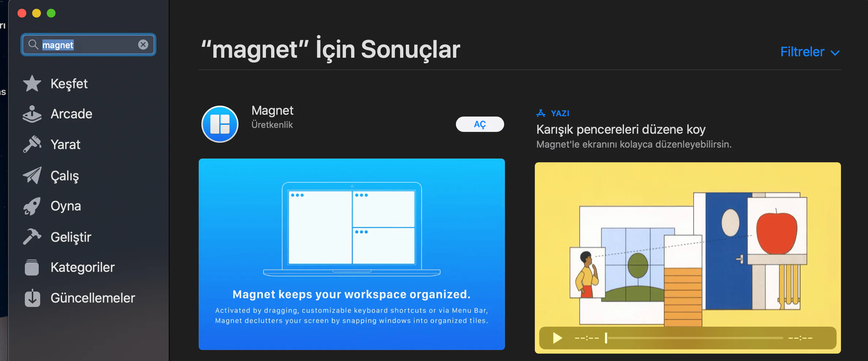Expand the Filtreler dropdown
Screen dimensions: 868x361
810,52
